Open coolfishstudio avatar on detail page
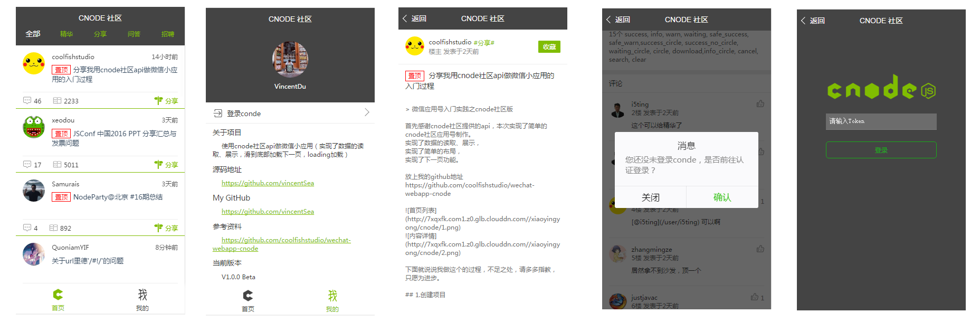This screenshot has height=322, width=980. [x=415, y=46]
